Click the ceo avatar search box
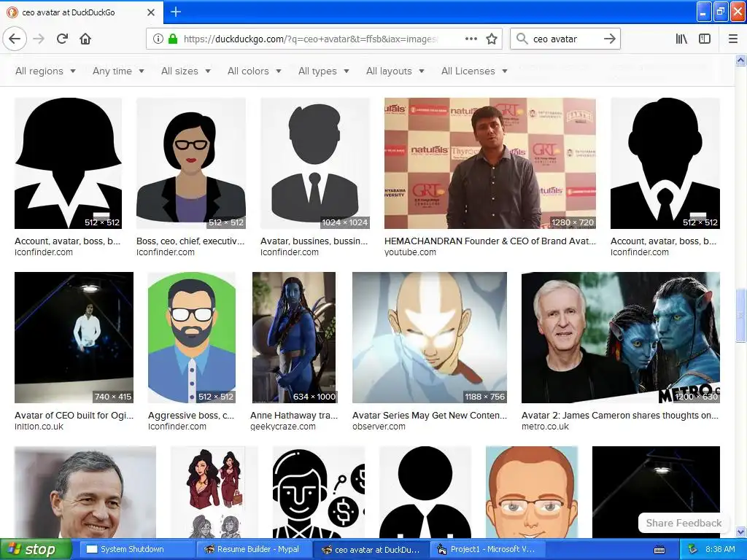 pyautogui.click(x=565, y=39)
